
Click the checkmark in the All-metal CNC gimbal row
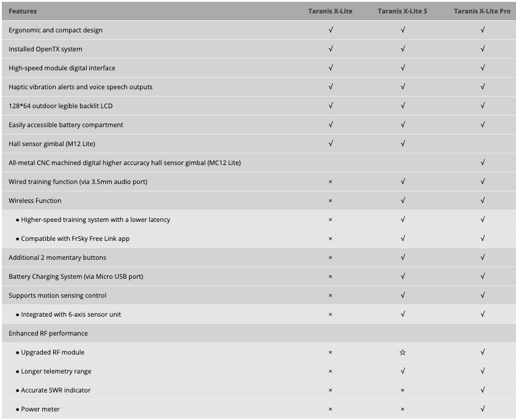pos(482,163)
